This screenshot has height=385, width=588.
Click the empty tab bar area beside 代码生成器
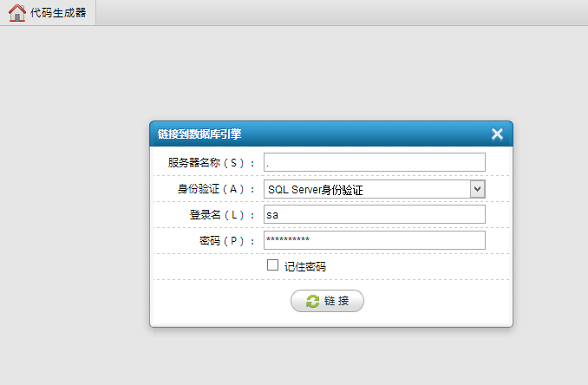341,13
